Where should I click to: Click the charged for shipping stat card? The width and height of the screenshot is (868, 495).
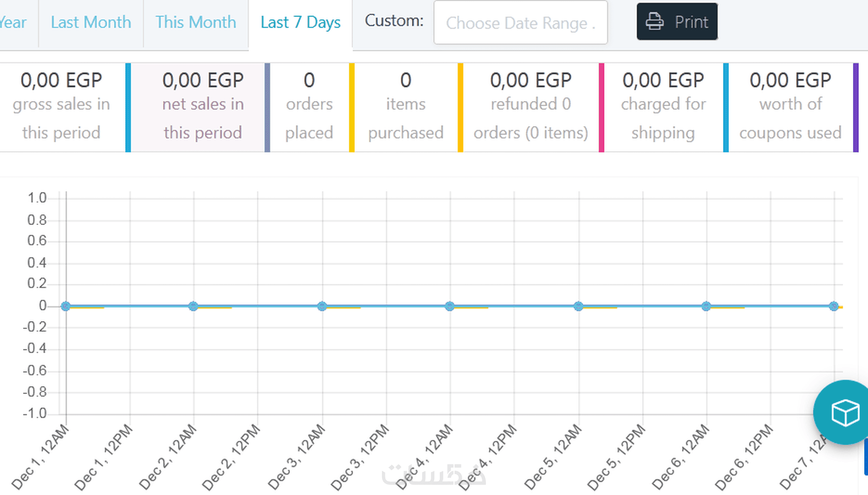point(663,107)
